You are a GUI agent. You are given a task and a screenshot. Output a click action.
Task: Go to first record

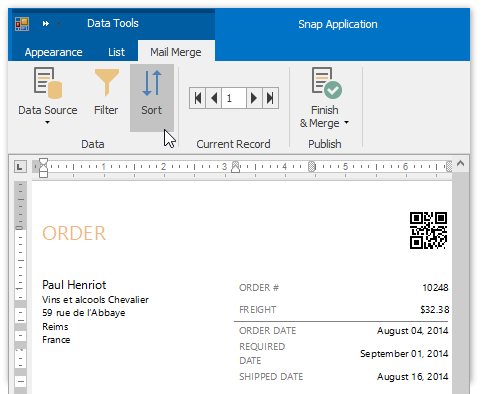198,98
